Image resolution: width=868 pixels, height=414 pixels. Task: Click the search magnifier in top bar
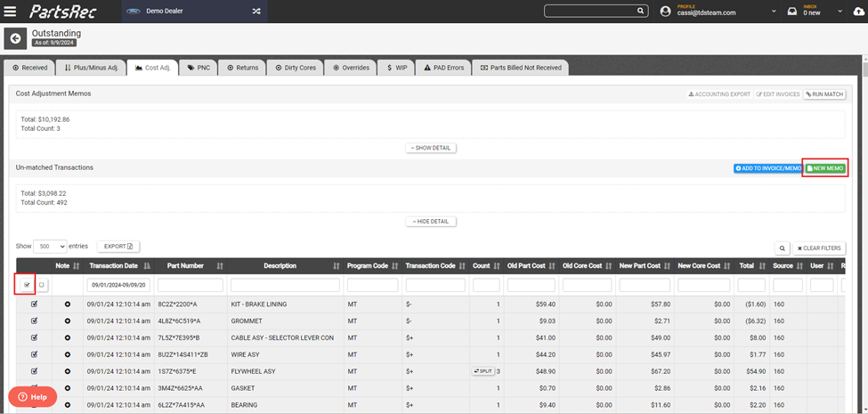(x=640, y=11)
